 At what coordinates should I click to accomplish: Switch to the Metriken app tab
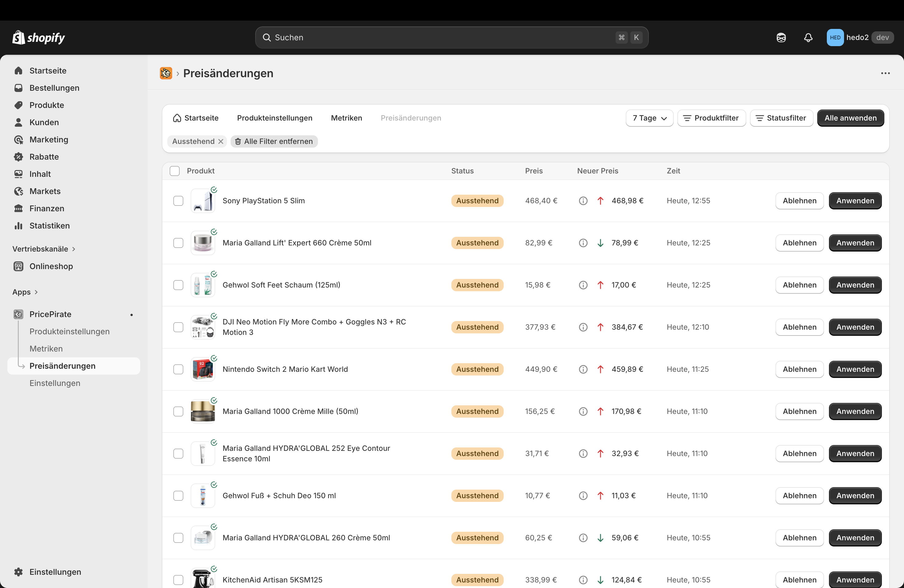(347, 118)
